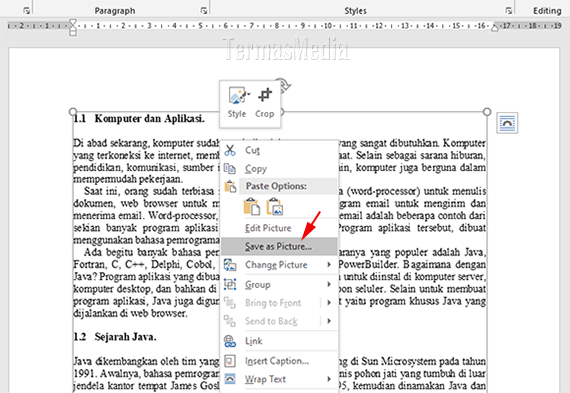Viewport: 570px width, 393px height.
Task: Choose Edit Picture menu entry
Action: [278, 228]
